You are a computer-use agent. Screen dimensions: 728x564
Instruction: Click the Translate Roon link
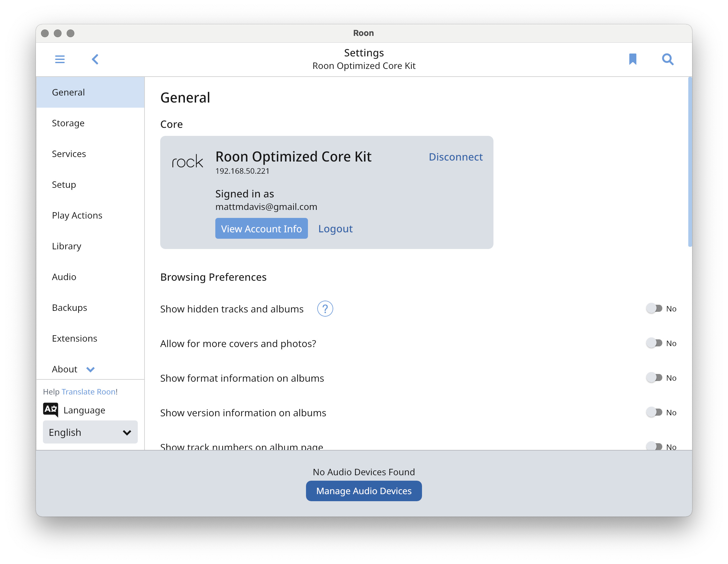[89, 392]
